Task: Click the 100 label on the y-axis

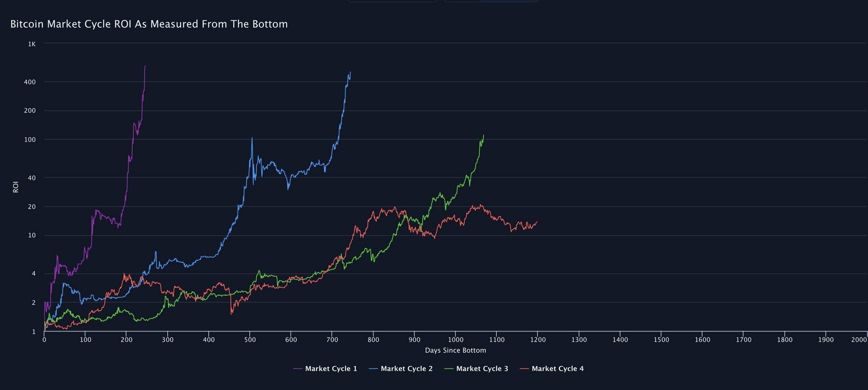Action: [31, 139]
